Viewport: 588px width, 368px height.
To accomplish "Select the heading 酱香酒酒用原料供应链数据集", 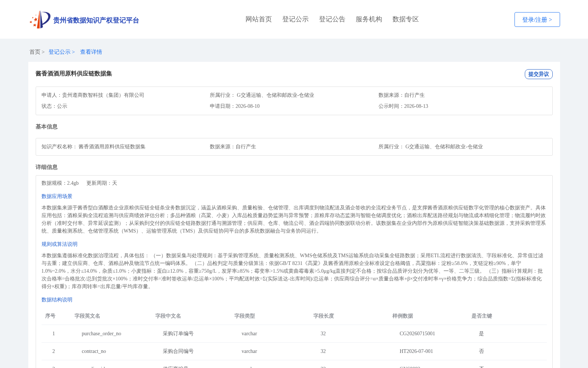I will pyautogui.click(x=74, y=74).
